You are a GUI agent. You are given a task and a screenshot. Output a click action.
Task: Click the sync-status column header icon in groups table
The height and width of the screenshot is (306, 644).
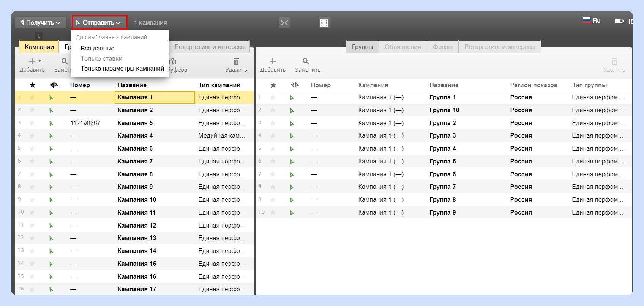click(295, 85)
